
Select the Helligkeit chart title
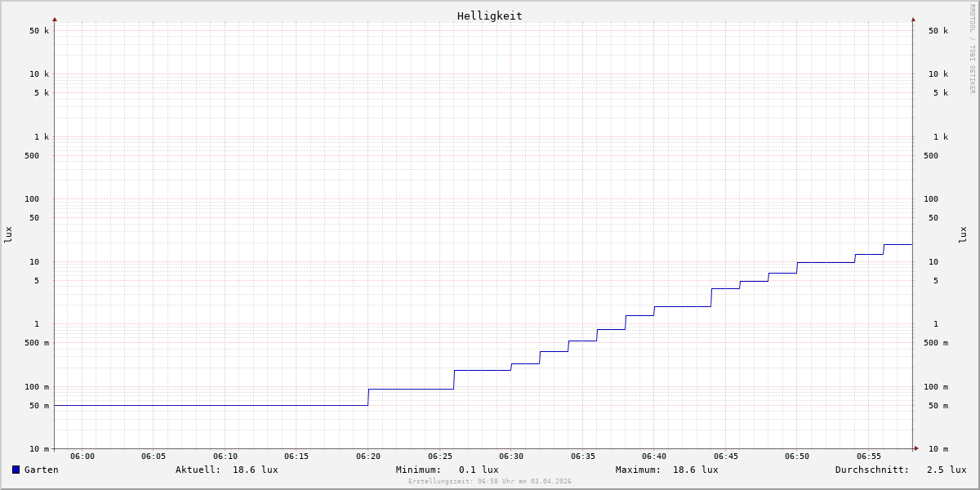click(489, 16)
